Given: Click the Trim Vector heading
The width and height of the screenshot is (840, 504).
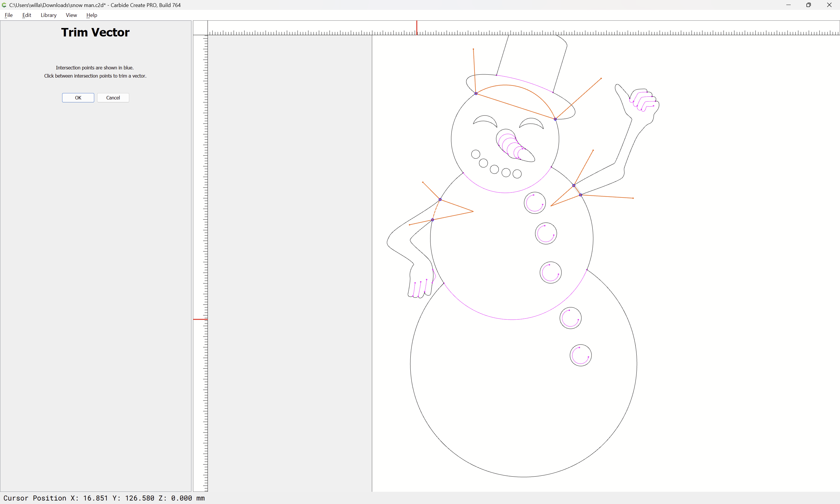Looking at the screenshot, I should 95,32.
